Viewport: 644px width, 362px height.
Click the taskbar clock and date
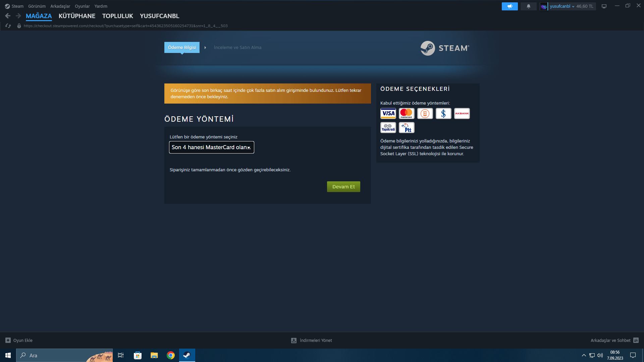pyautogui.click(x=615, y=355)
